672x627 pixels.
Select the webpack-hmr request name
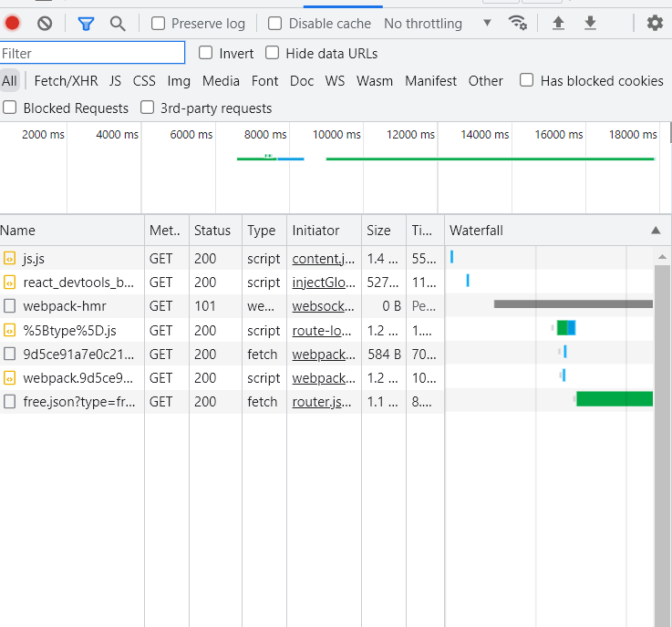coord(65,306)
